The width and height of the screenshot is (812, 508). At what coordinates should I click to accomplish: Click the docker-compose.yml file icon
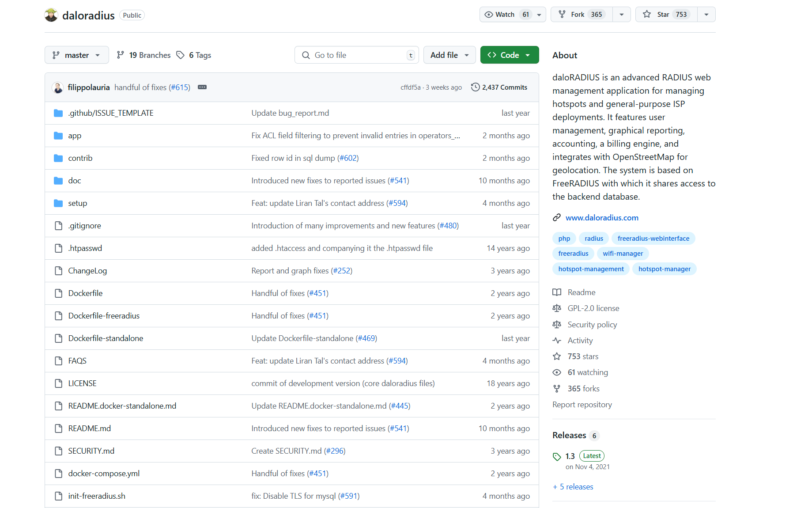pyautogui.click(x=58, y=474)
